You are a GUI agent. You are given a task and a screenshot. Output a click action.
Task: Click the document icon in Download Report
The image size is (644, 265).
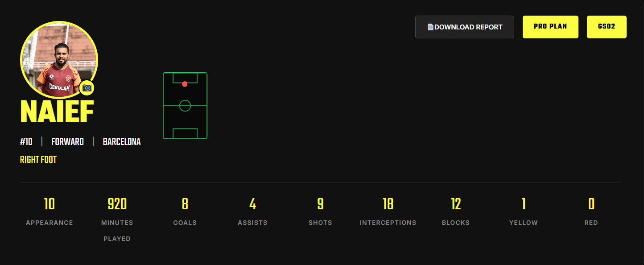click(430, 27)
